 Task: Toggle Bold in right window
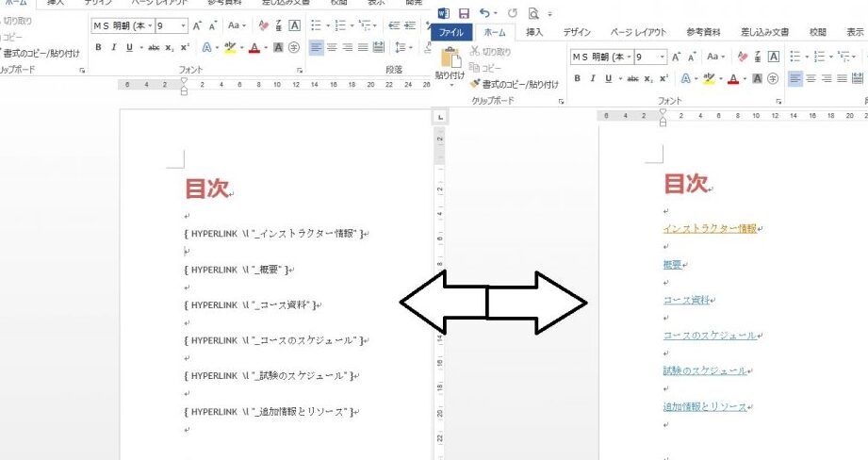click(578, 78)
